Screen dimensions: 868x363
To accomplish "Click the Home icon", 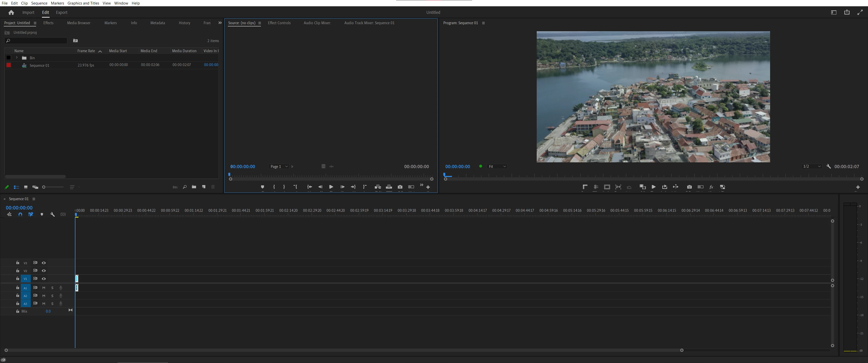I will tap(11, 12).
